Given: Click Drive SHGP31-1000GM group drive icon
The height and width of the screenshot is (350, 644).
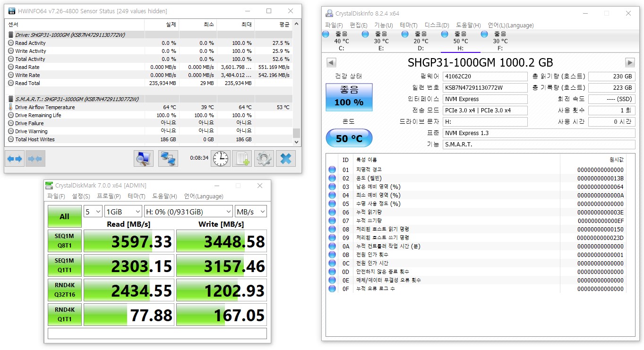Looking at the screenshot, I should (x=11, y=35).
